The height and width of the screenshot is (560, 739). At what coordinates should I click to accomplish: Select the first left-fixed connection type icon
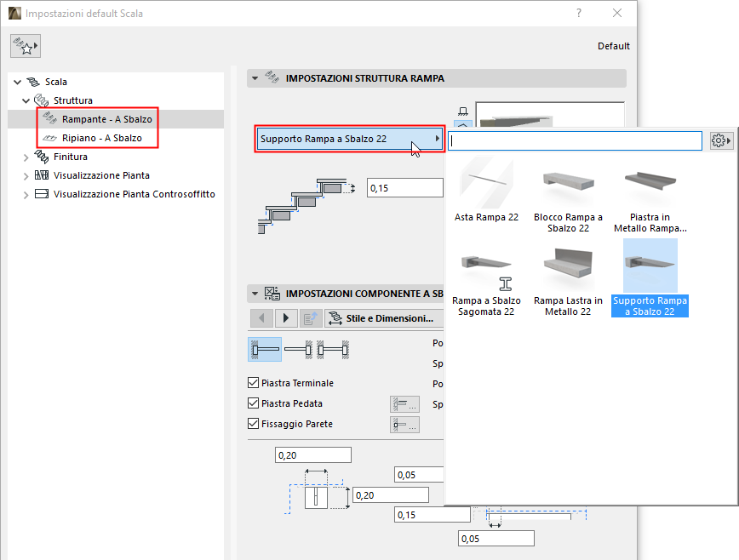(266, 349)
